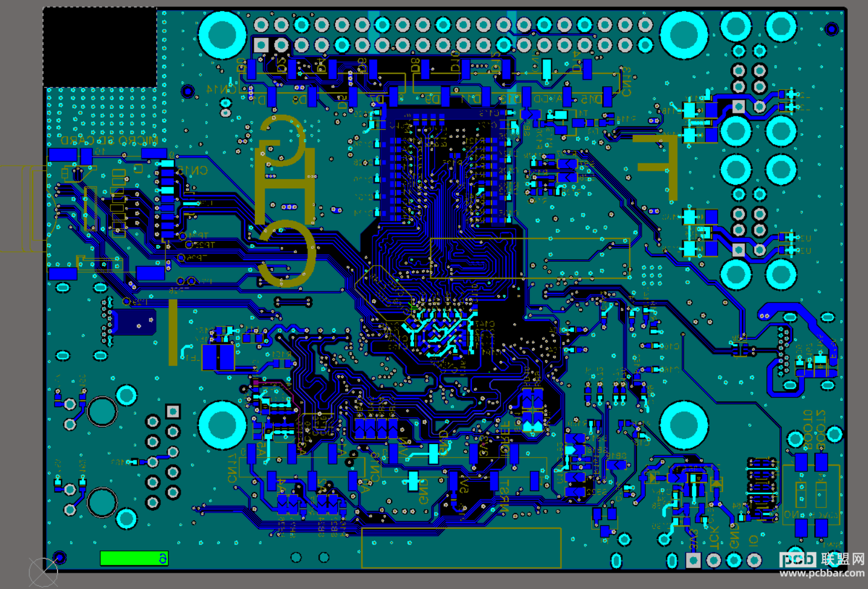Select the olive rectangle outline over the routed bus
This screenshot has width=868, height=589.
click(530, 258)
